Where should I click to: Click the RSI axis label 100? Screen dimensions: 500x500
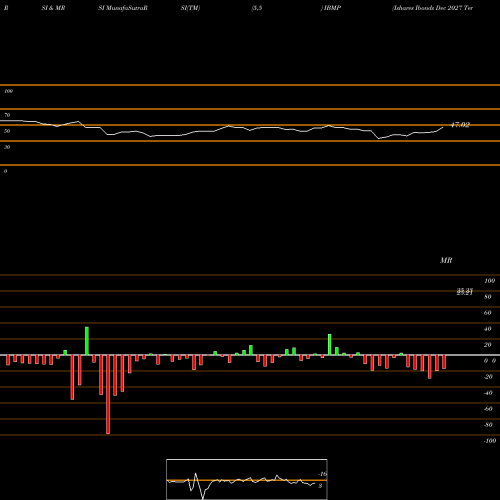click(x=9, y=91)
